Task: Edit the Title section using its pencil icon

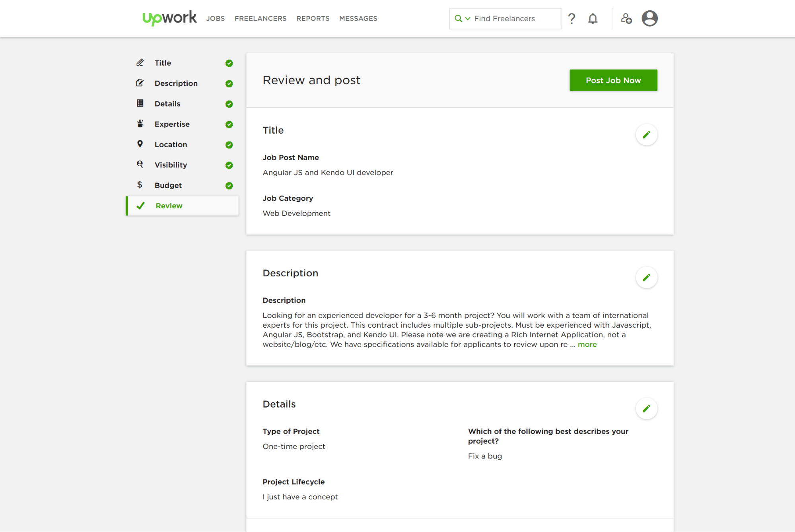Action: (x=647, y=134)
